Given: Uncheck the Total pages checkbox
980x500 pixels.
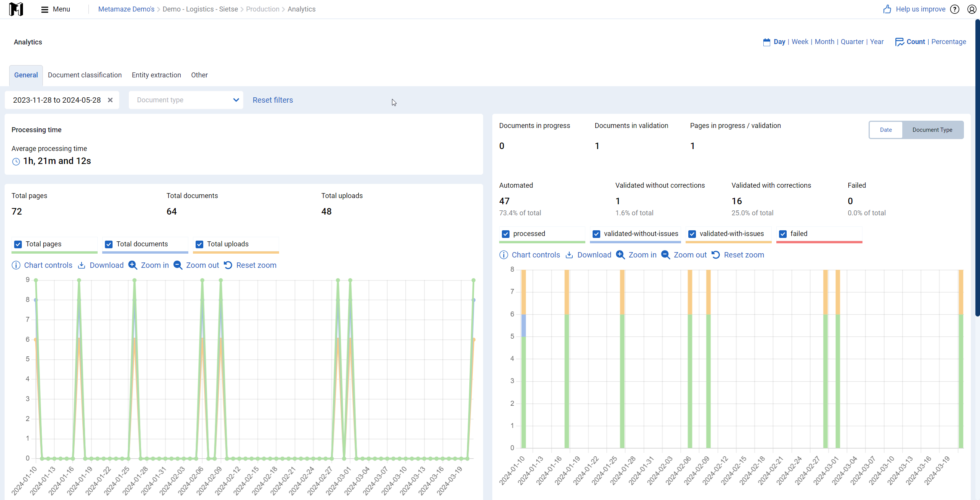Looking at the screenshot, I should [18, 244].
